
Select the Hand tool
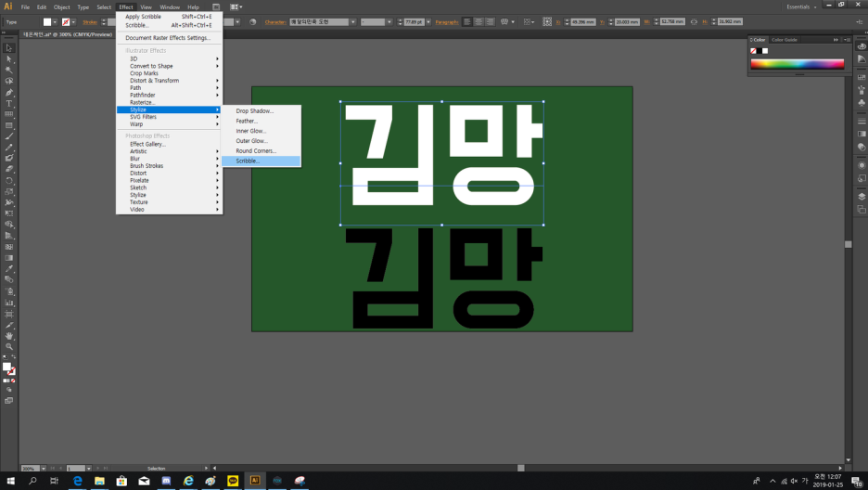coord(9,336)
